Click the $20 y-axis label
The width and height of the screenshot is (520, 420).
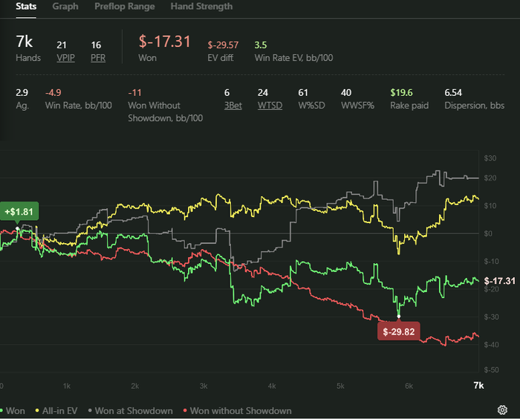tap(490, 178)
